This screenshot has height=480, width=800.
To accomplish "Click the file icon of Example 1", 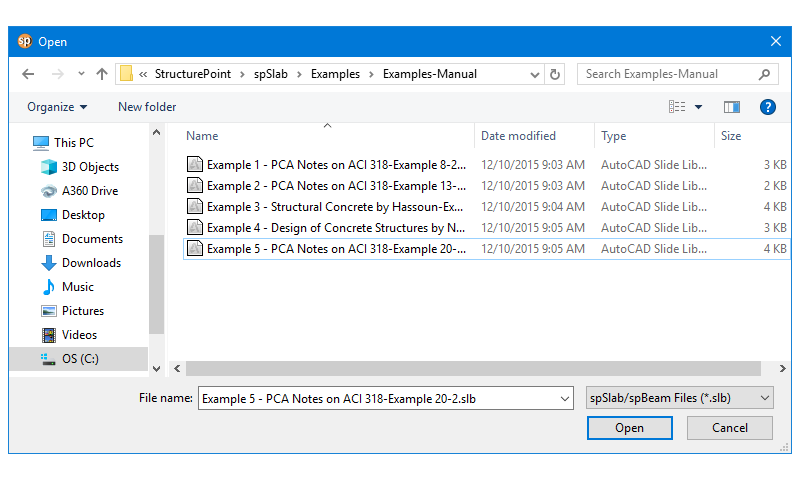I will 195,164.
